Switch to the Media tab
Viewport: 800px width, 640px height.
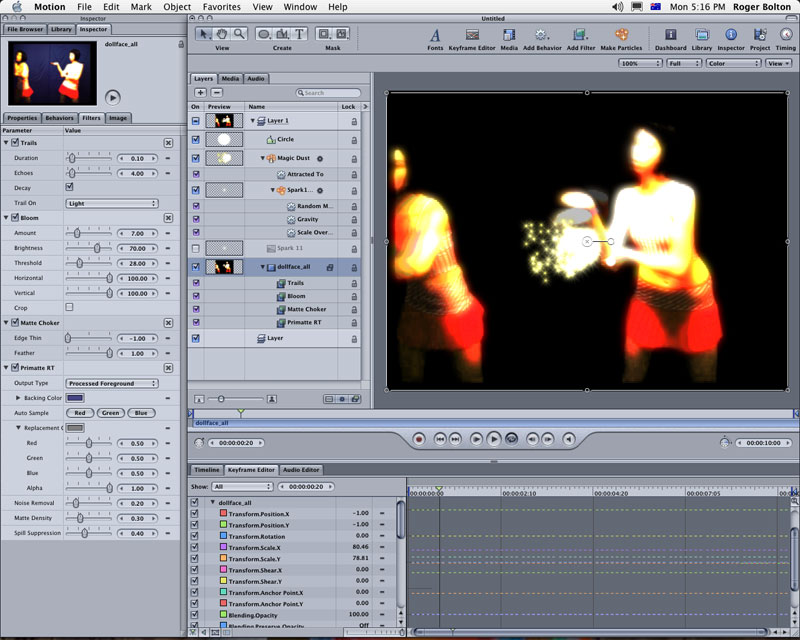(x=230, y=79)
